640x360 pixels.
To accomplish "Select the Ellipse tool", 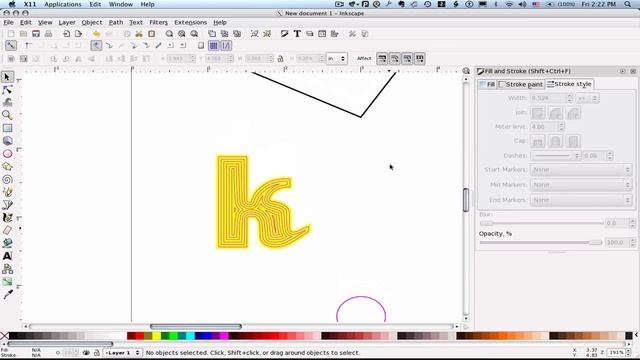I will click(x=7, y=154).
